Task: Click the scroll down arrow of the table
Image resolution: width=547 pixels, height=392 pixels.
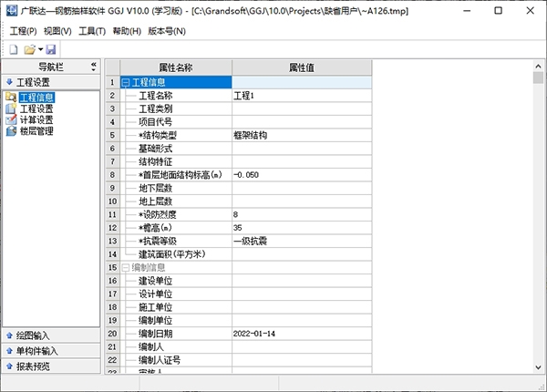Action: point(538,367)
